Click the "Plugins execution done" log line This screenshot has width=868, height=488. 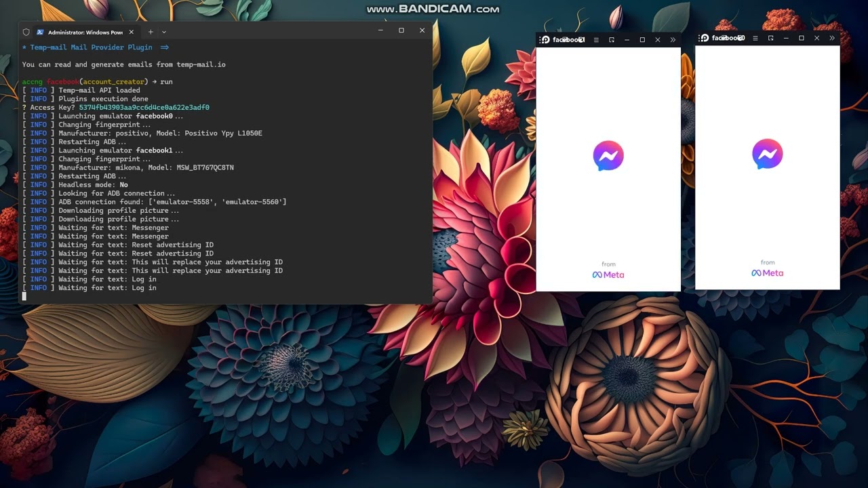tap(85, 99)
